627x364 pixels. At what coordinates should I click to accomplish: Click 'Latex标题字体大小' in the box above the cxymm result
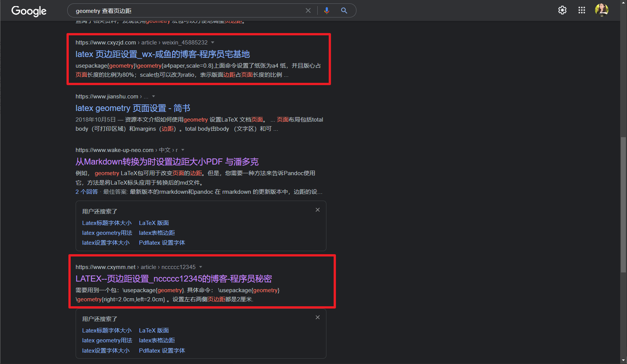point(107,223)
